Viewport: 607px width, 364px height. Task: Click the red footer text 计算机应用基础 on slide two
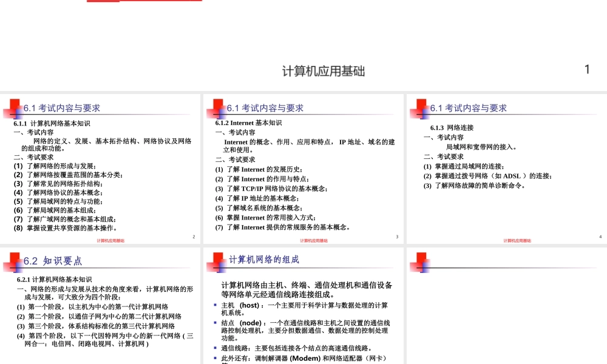click(313, 240)
